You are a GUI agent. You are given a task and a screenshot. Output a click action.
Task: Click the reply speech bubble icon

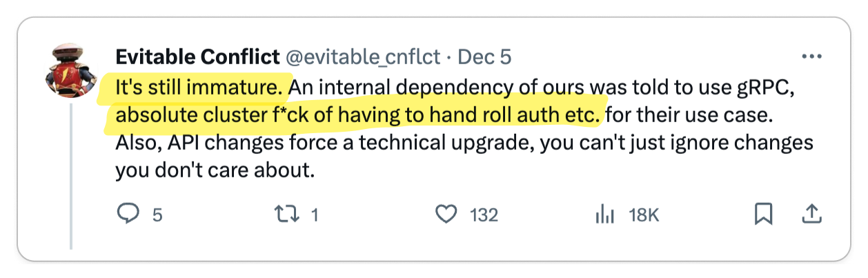129,215
